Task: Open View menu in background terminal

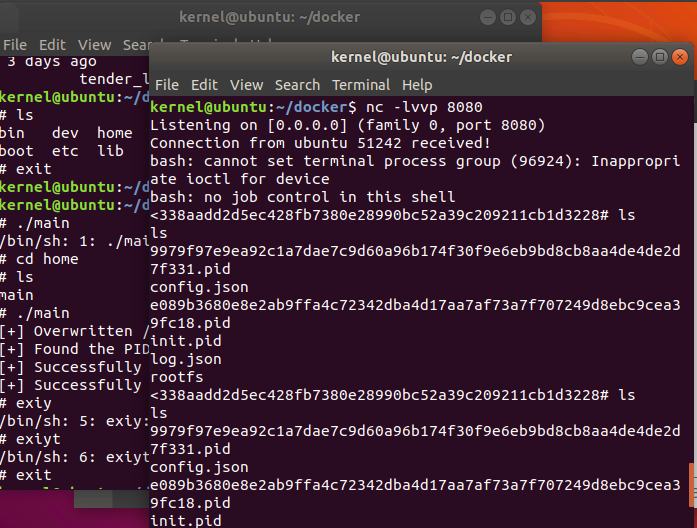Action: pos(94,45)
